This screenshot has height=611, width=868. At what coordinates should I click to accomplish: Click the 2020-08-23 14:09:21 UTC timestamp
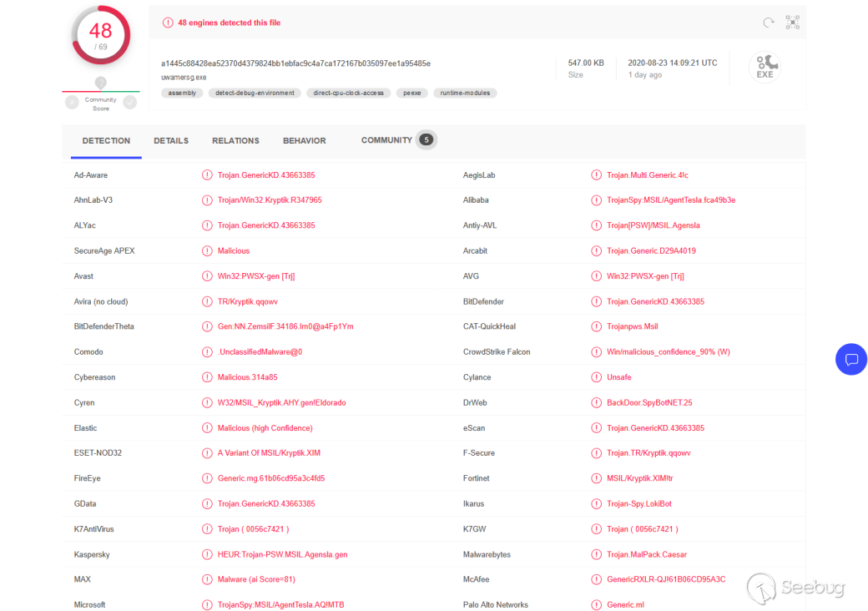coord(673,63)
